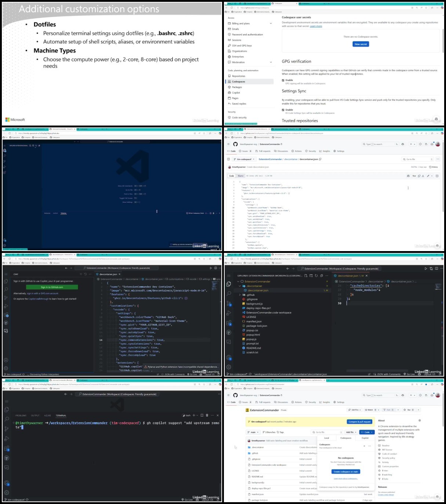Click New Folder icon in Explorer header
The width and height of the screenshot is (446, 504).
(311, 275)
